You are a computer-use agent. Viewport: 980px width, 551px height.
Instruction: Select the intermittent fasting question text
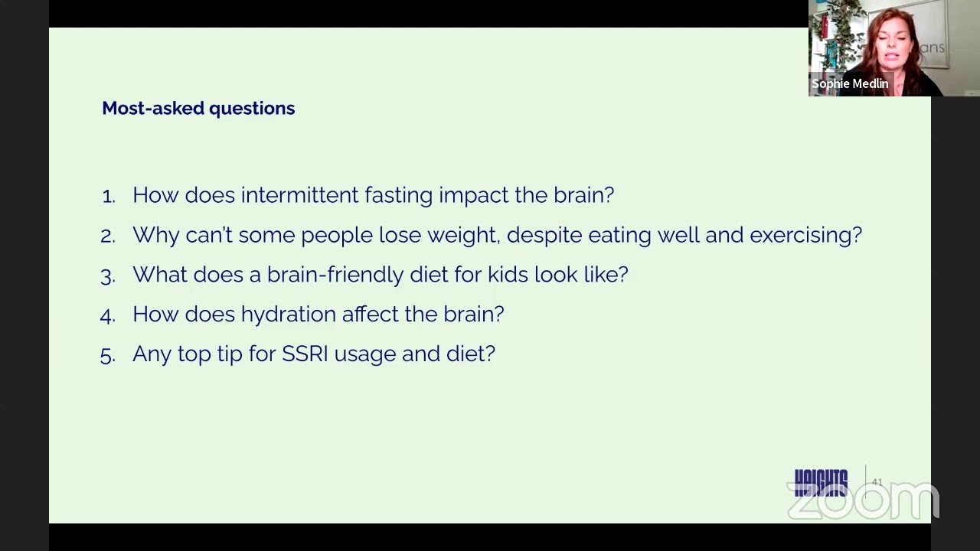pos(373,195)
